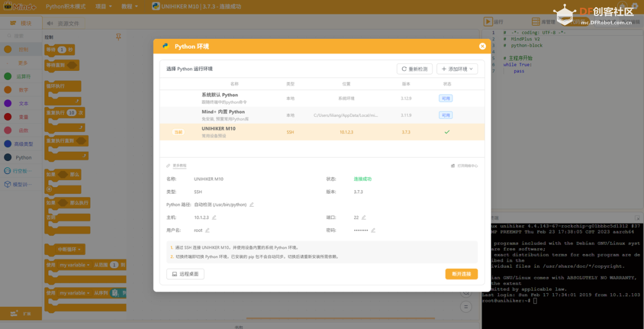Select the 行空板 block category

[x=21, y=171]
